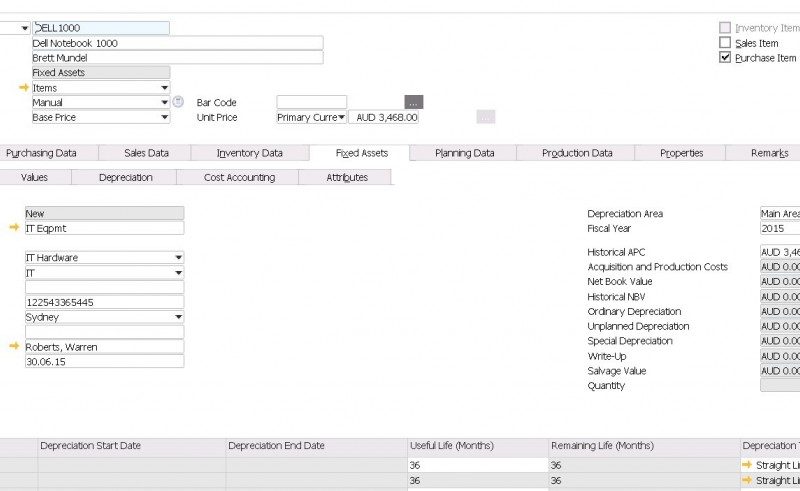Click the greyed Fixed Assets item type field

point(101,72)
